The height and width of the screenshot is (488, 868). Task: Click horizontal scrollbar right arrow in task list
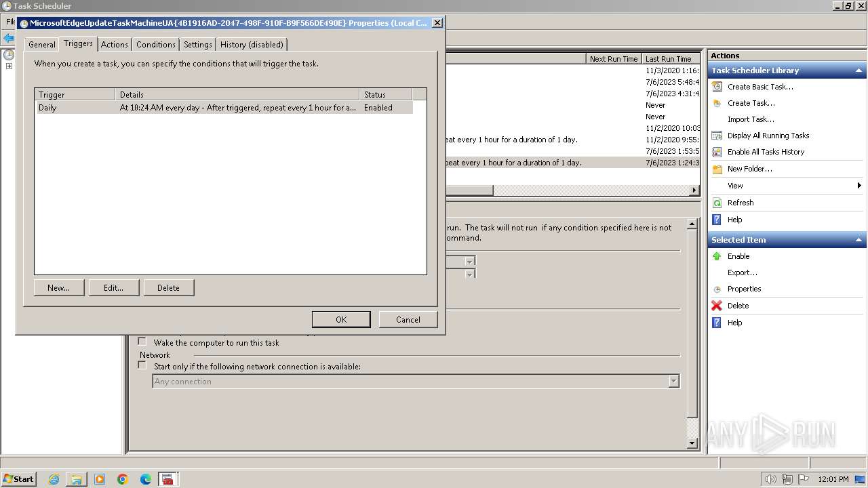click(694, 190)
